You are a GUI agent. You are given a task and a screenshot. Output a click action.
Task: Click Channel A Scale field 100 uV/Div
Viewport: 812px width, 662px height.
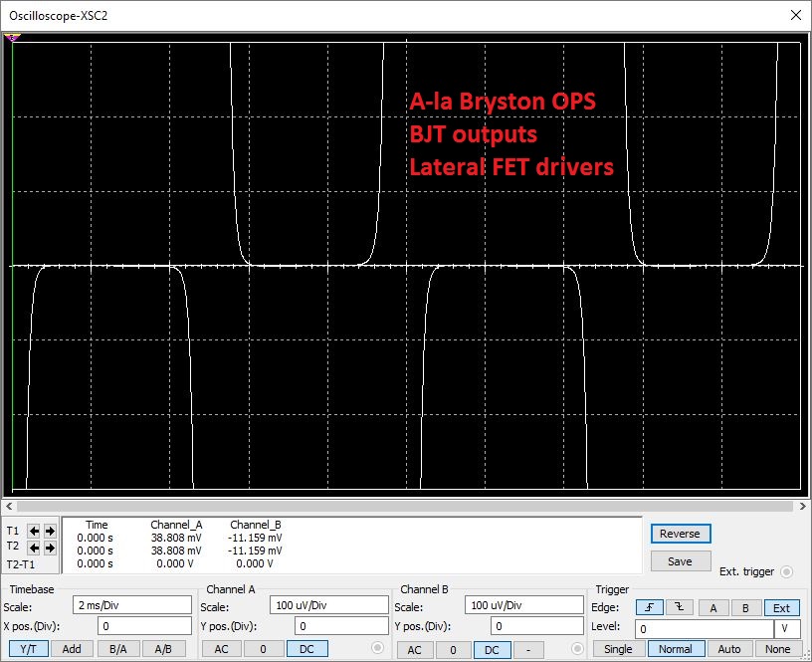[328, 605]
